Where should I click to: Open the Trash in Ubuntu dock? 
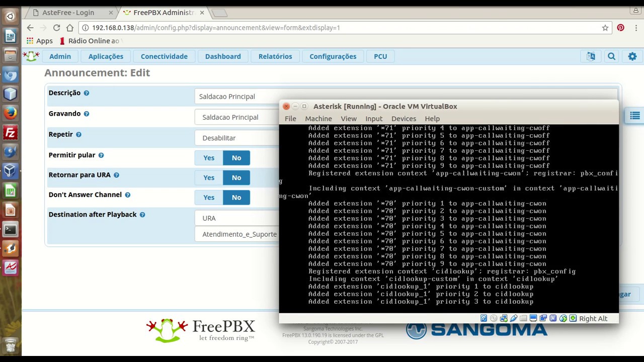[10, 346]
